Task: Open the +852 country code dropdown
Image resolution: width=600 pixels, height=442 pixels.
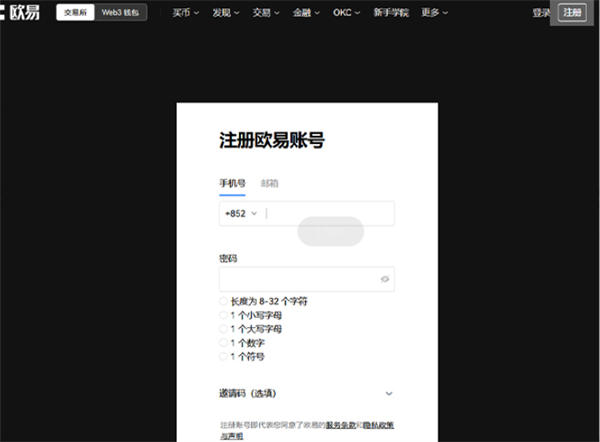Action: click(x=241, y=214)
